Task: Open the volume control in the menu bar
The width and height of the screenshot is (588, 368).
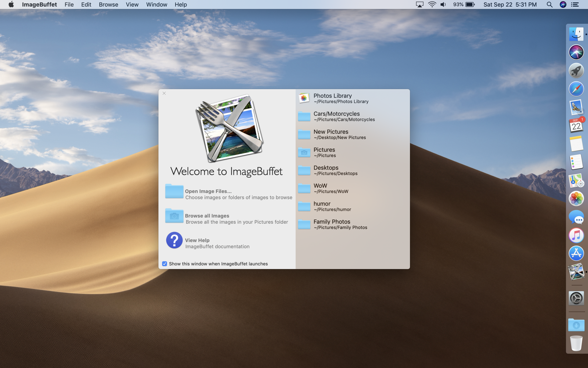Action: tap(443, 5)
